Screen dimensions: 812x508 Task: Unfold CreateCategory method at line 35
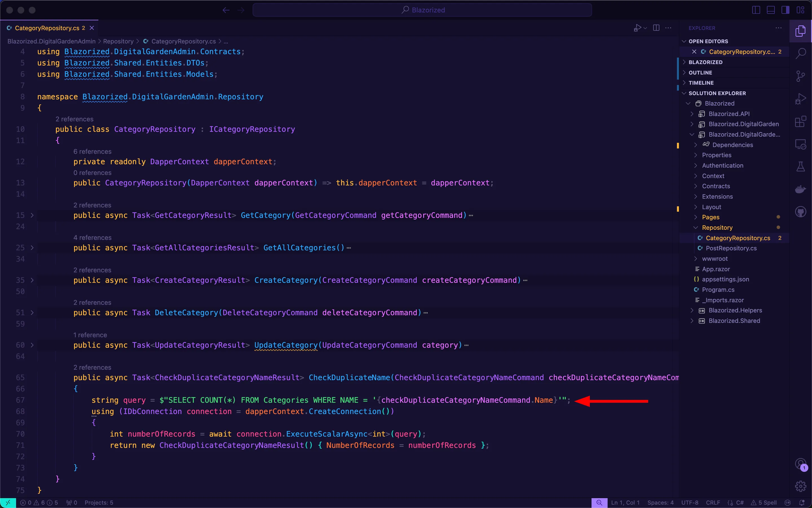[32, 280]
